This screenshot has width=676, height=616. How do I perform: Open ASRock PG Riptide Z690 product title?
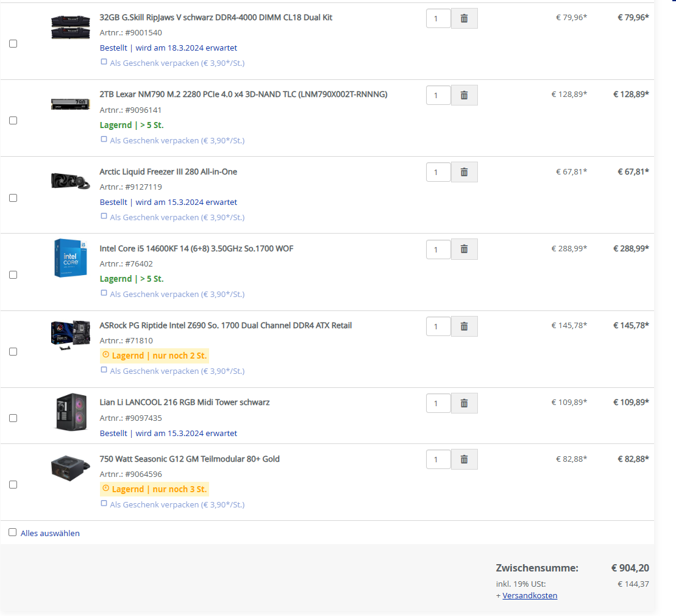point(226,325)
